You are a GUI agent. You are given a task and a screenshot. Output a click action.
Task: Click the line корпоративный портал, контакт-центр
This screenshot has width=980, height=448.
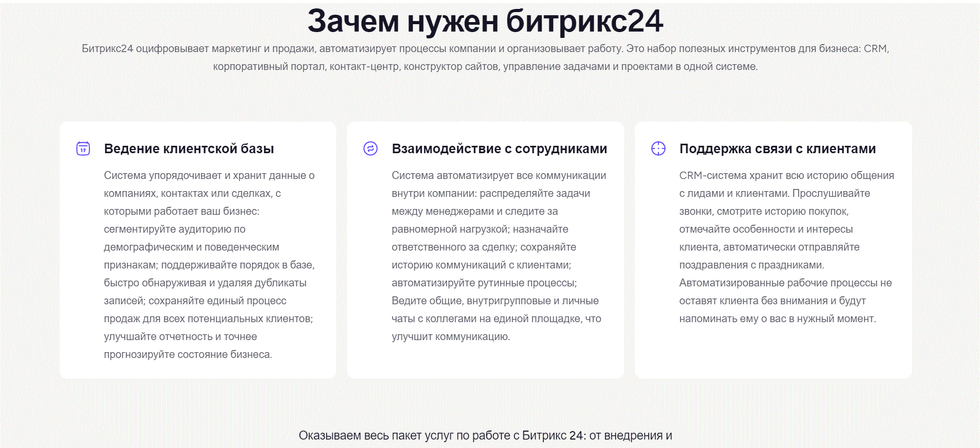point(485,66)
